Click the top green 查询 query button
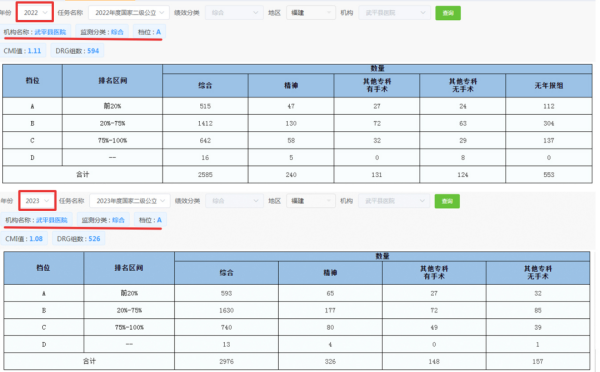 [448, 13]
